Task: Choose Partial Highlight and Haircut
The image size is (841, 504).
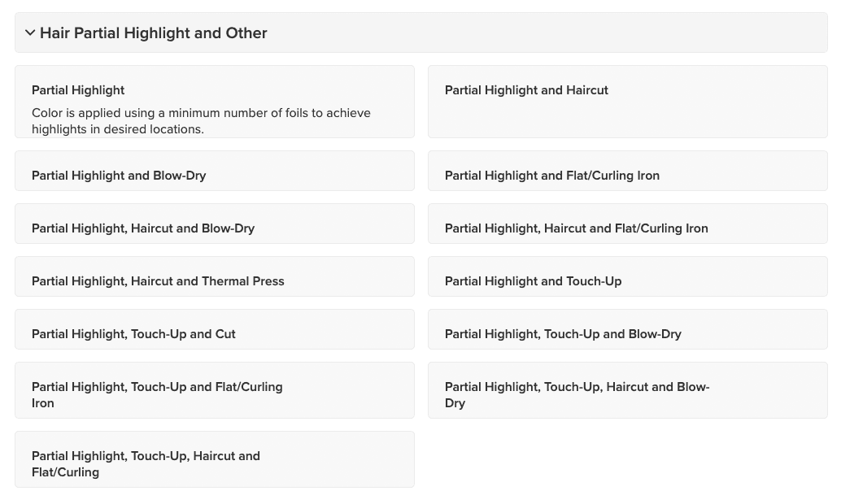Action: (x=628, y=102)
